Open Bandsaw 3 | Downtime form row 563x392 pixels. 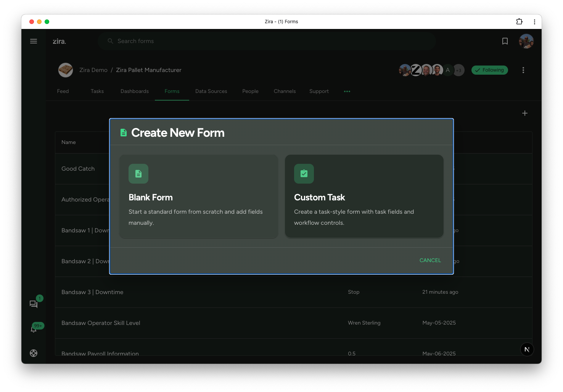293,292
